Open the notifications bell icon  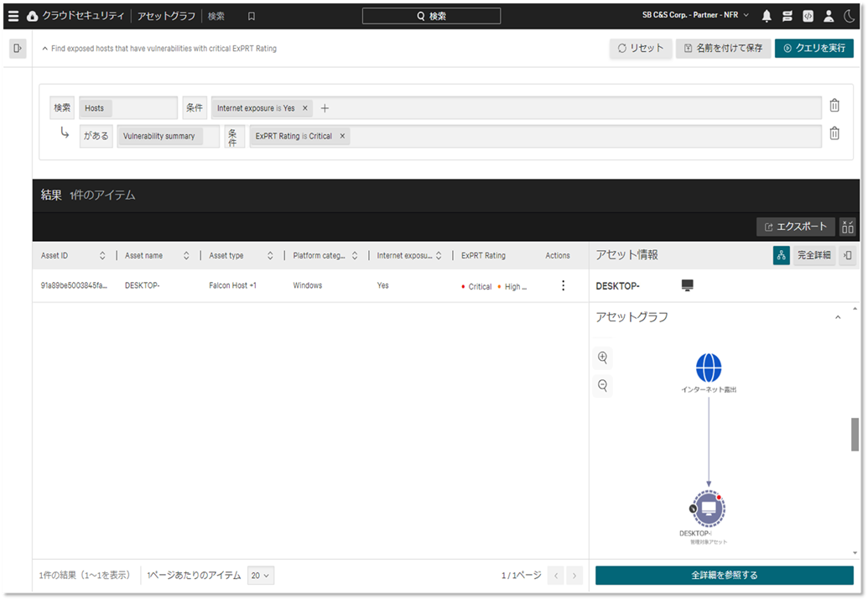767,16
